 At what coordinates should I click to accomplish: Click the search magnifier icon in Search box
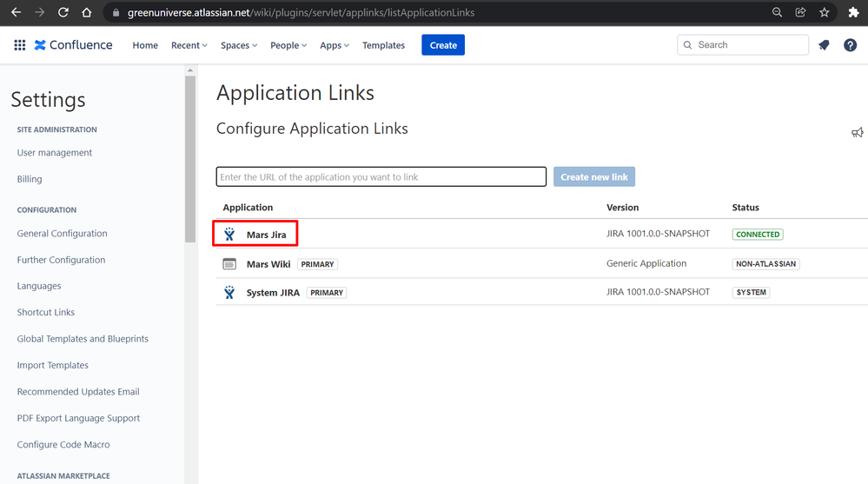pyautogui.click(x=687, y=45)
